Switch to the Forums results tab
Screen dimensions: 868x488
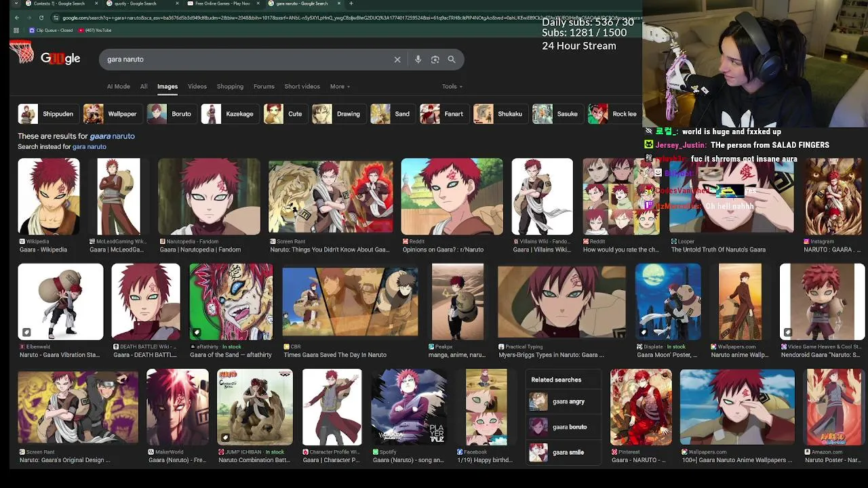point(264,87)
